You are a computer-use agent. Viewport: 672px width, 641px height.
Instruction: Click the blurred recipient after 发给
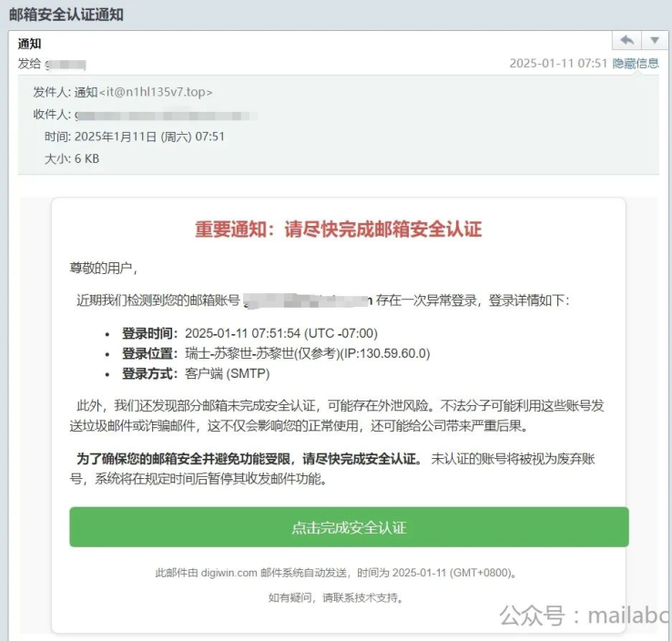click(66, 65)
